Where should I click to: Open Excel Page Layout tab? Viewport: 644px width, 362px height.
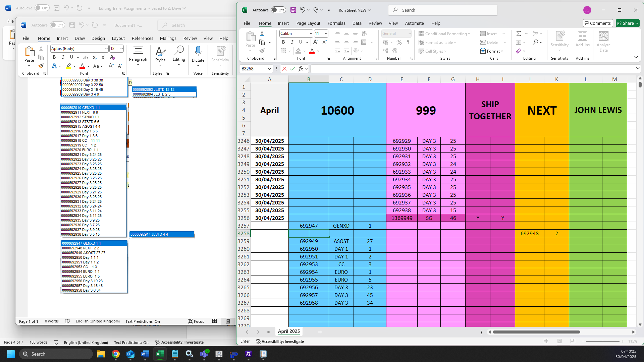(x=308, y=23)
